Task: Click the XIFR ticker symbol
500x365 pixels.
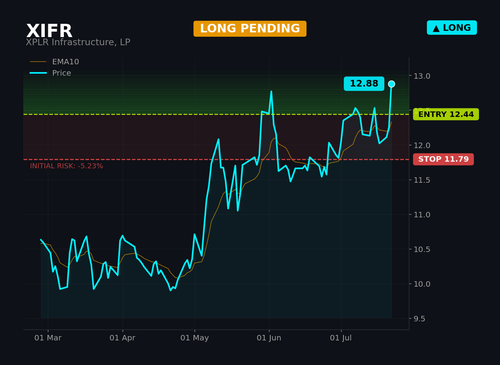Action: tap(49, 31)
